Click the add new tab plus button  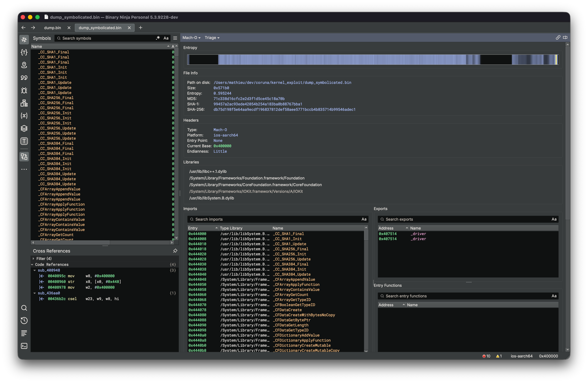pyautogui.click(x=141, y=28)
